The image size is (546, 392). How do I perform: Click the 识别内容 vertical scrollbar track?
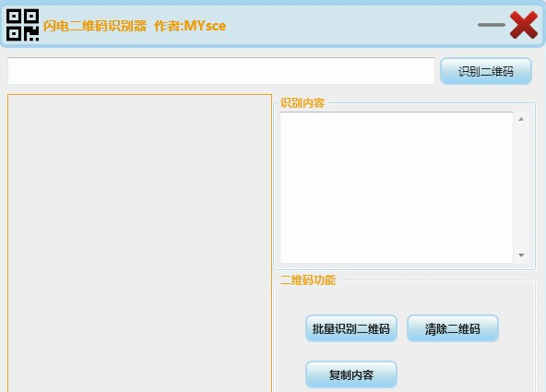coord(521,187)
